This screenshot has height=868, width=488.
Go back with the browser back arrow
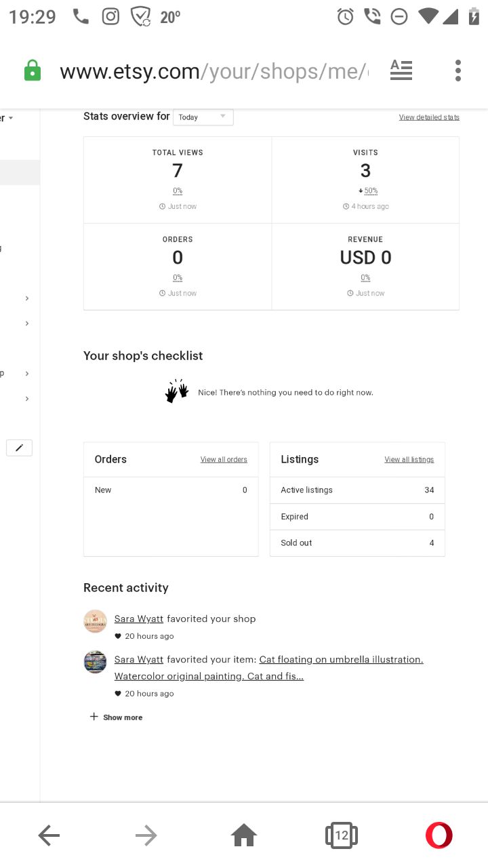point(49,835)
